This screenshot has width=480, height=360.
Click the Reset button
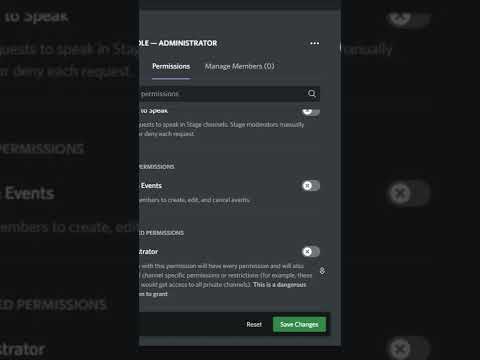click(254, 324)
